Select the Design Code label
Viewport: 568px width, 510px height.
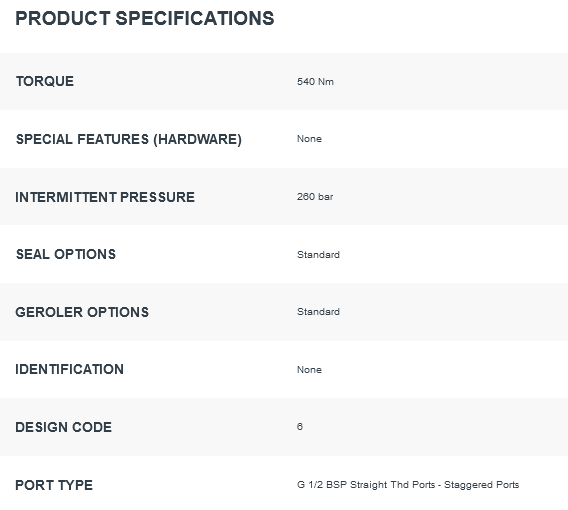click(63, 427)
